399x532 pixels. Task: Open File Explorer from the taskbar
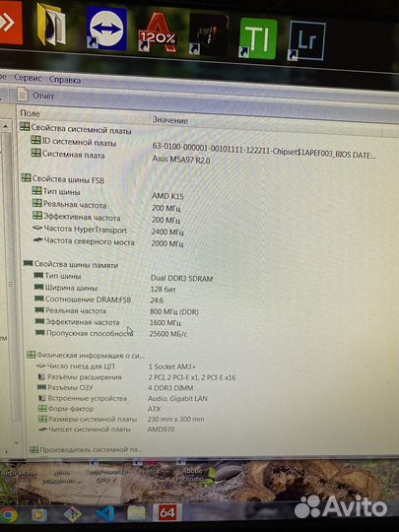136,512
